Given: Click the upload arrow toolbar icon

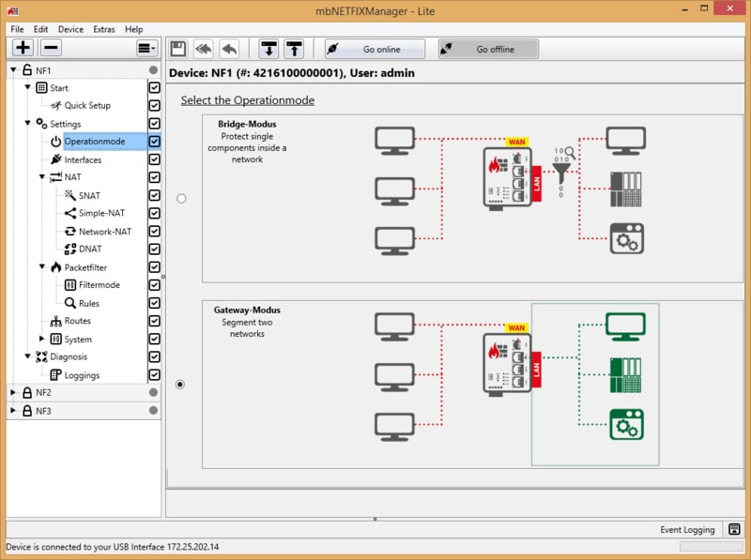Looking at the screenshot, I should pos(294,49).
